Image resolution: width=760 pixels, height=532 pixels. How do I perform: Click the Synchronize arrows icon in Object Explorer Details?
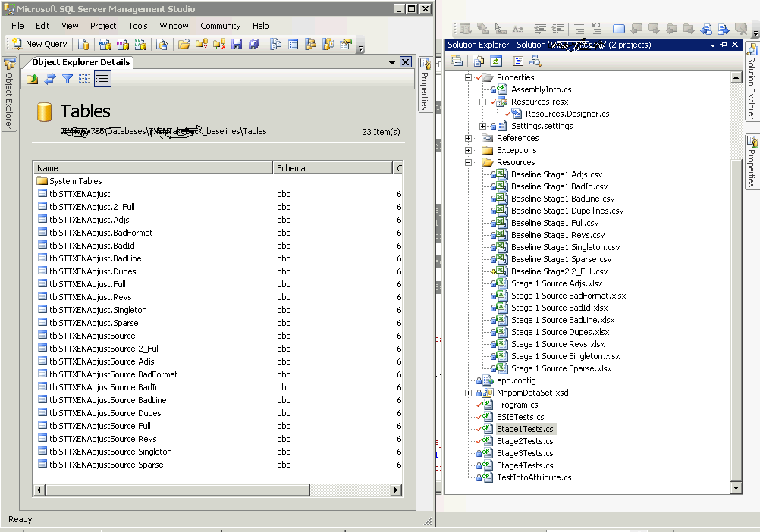pos(50,79)
